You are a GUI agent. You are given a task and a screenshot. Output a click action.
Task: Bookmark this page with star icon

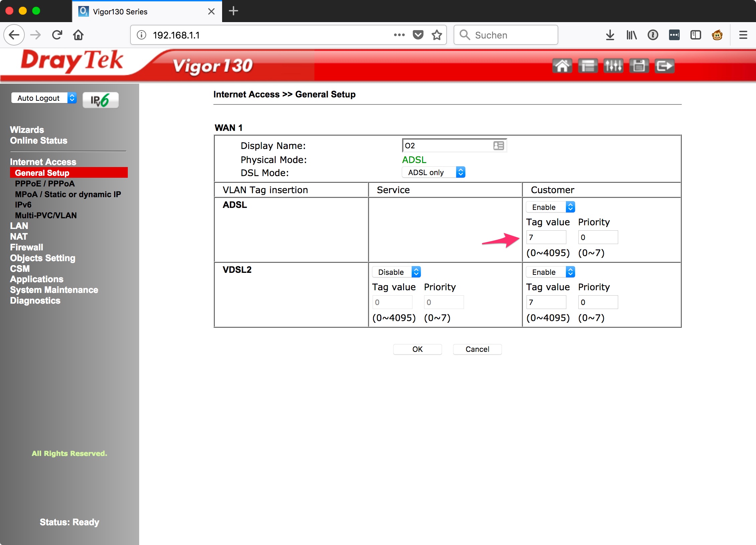coord(437,35)
